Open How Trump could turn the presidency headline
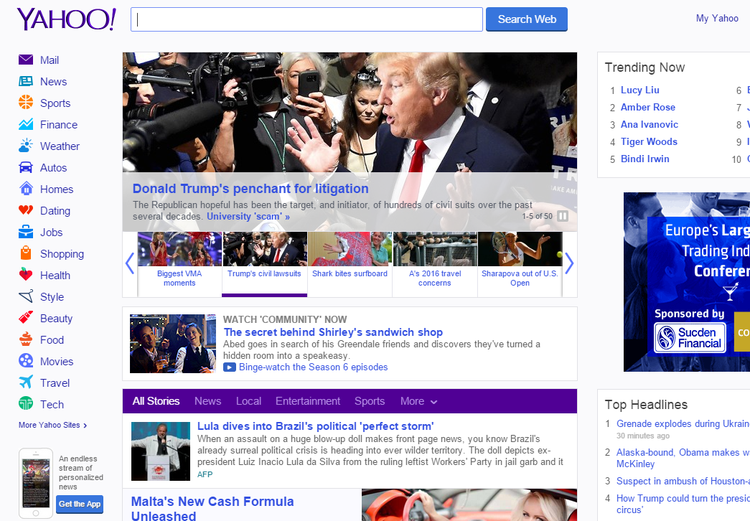Viewport: 750px width, 521px height. coord(683,504)
